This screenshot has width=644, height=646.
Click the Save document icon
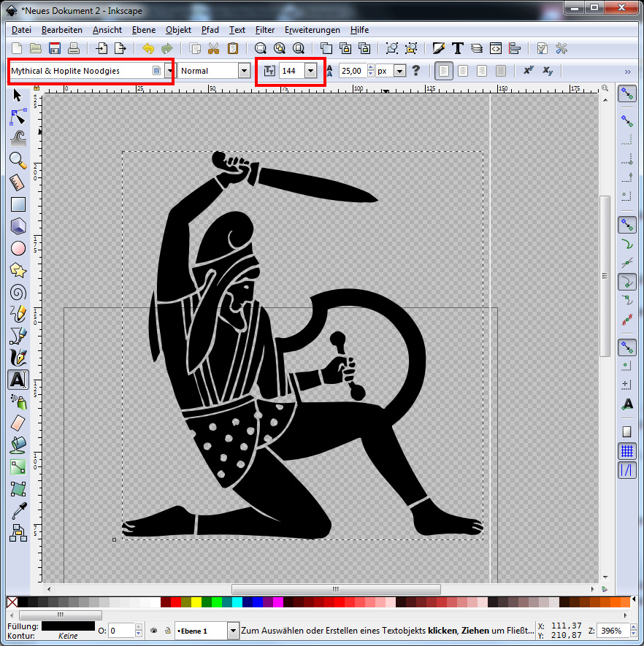pos(55,49)
